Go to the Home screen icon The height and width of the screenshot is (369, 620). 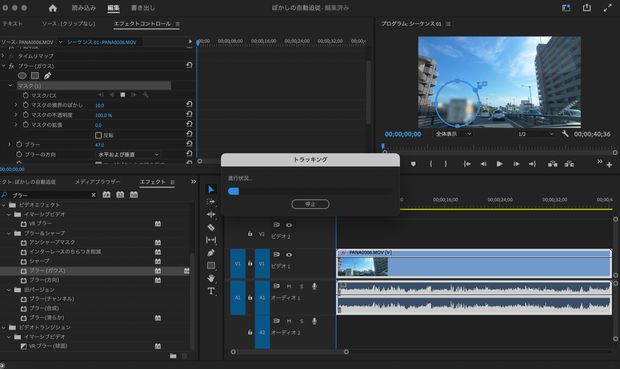[53, 8]
